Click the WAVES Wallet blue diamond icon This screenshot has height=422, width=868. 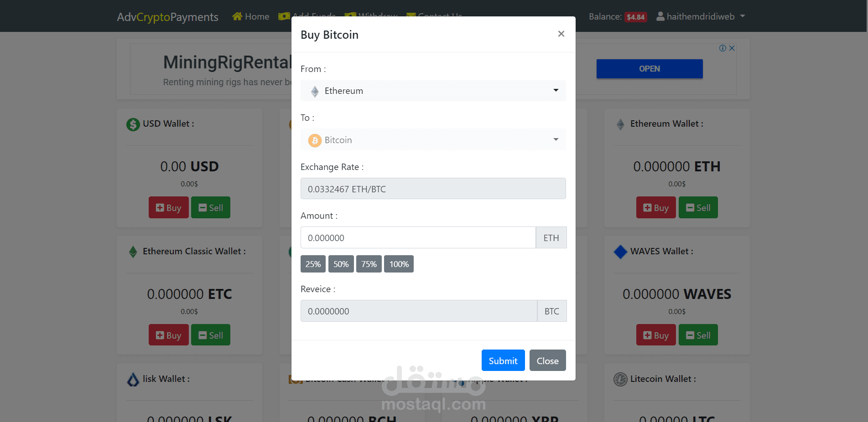click(620, 252)
